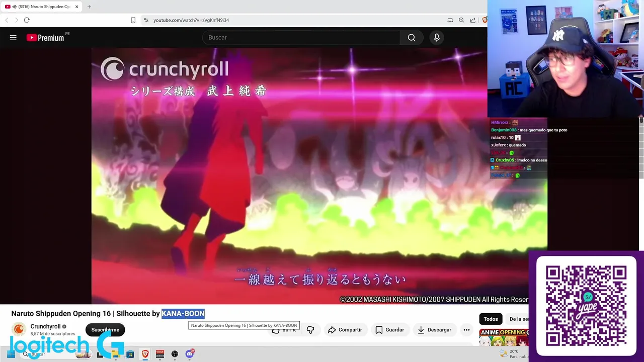
Task: Open File Explorer from the taskbar
Action: click(x=115, y=354)
